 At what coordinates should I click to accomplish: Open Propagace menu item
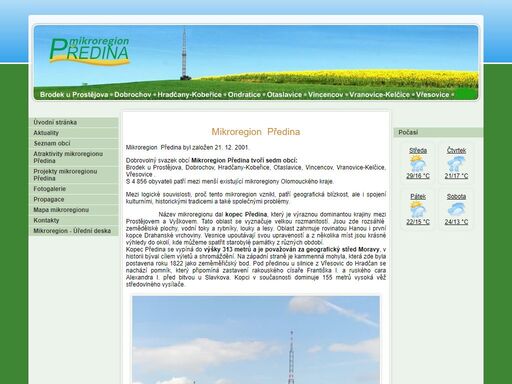coord(74,199)
